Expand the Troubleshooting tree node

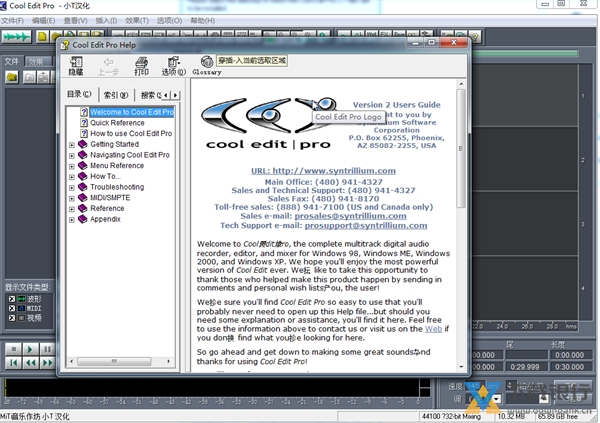(x=72, y=187)
